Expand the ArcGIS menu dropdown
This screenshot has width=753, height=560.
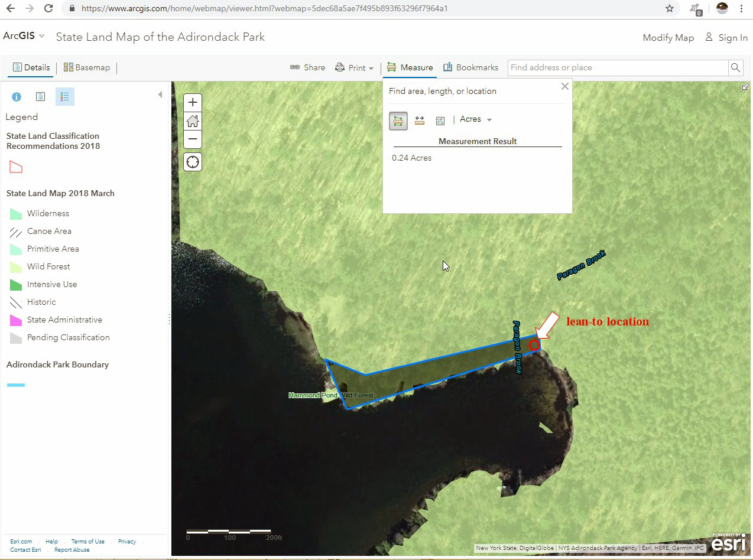(x=42, y=36)
